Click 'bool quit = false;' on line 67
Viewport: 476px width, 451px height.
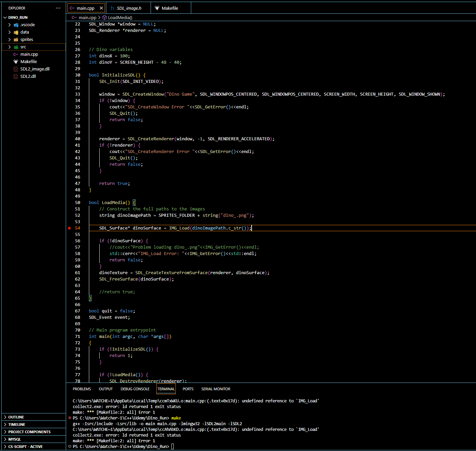(x=112, y=311)
